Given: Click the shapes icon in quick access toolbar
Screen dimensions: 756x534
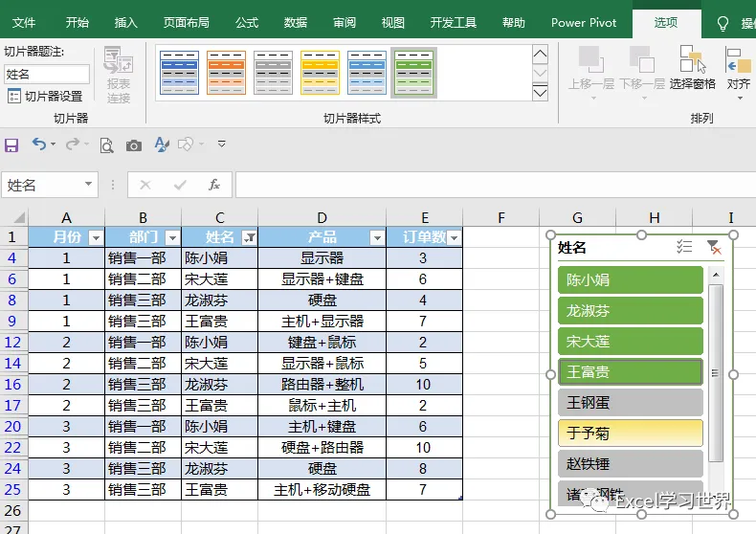Looking at the screenshot, I should click(x=186, y=145).
